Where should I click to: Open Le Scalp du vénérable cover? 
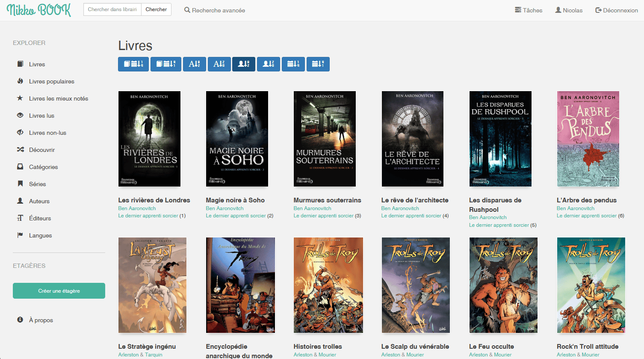click(x=416, y=285)
